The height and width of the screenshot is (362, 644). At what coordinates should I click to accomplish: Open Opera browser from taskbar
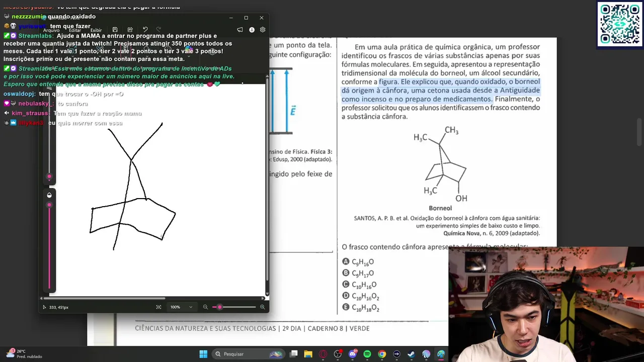323,354
